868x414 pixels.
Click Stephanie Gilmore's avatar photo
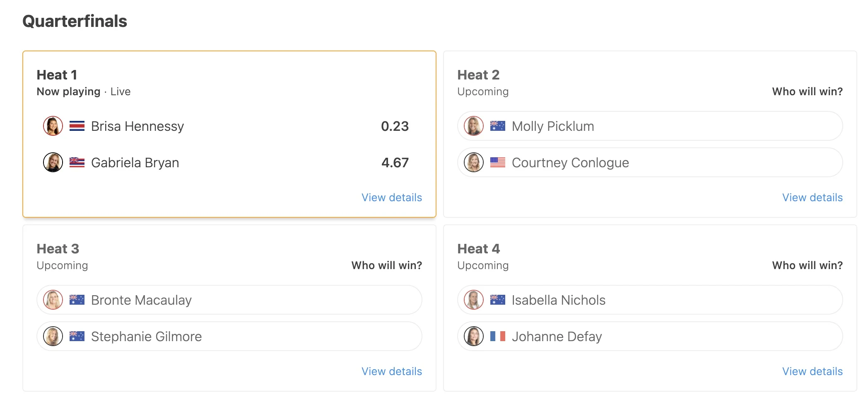pos(53,336)
